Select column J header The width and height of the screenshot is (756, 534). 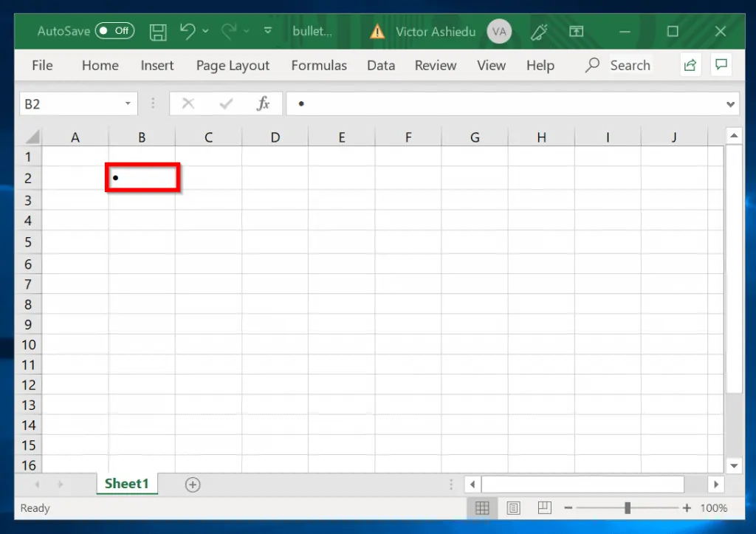(x=674, y=137)
